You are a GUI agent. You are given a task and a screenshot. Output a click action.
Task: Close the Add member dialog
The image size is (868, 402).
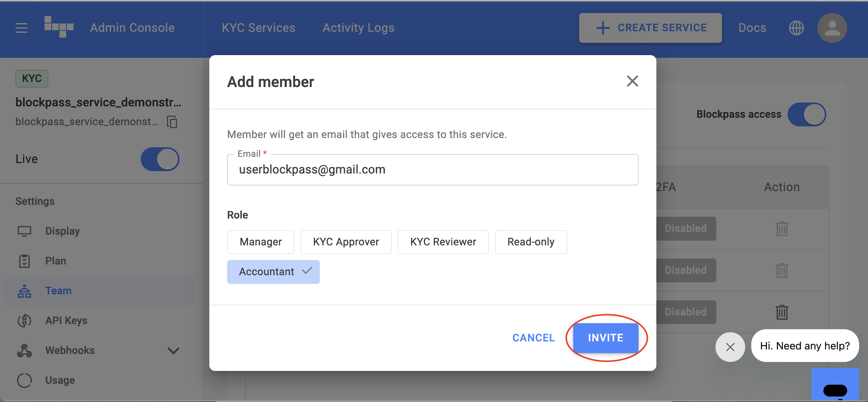pyautogui.click(x=632, y=81)
